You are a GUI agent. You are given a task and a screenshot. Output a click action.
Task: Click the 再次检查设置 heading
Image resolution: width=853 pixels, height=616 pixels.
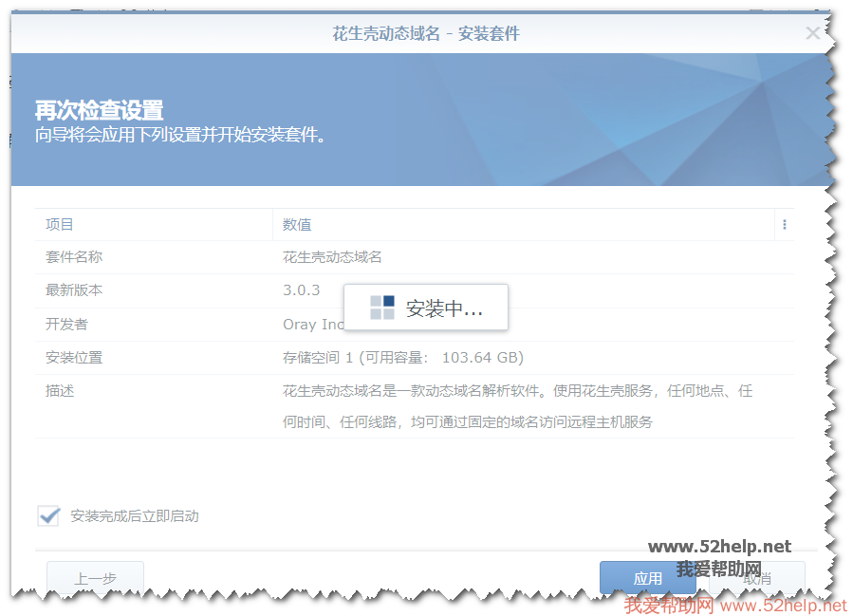click(100, 110)
